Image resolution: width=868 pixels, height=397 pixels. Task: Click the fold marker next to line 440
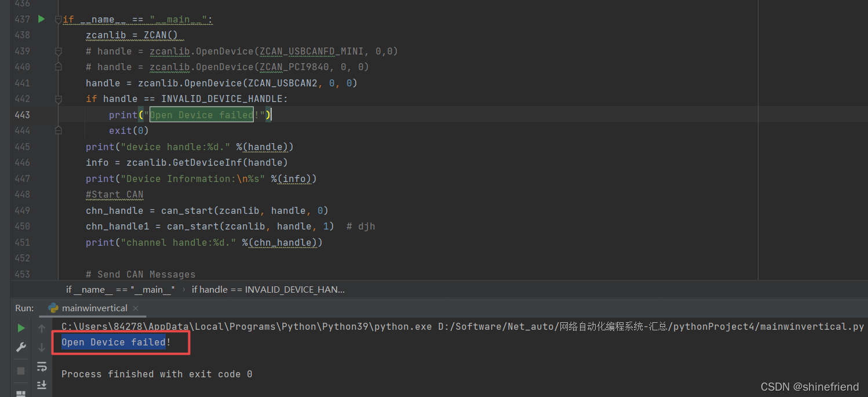(57, 67)
